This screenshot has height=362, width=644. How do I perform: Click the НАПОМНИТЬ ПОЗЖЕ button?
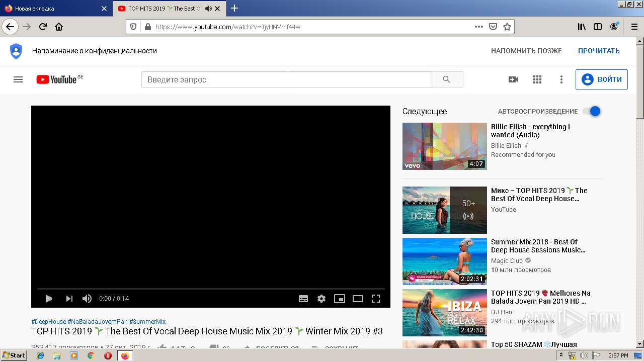(526, 51)
